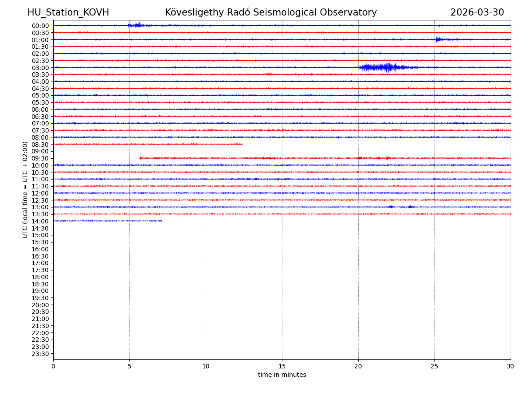Click the small event on the 13:00 trace
Screen dimensions: 532x399
(391, 207)
